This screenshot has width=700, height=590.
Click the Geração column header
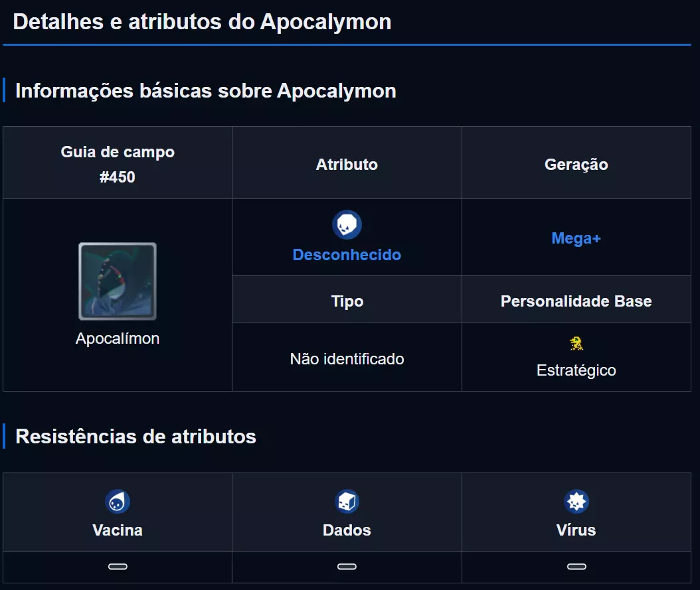pyautogui.click(x=576, y=165)
